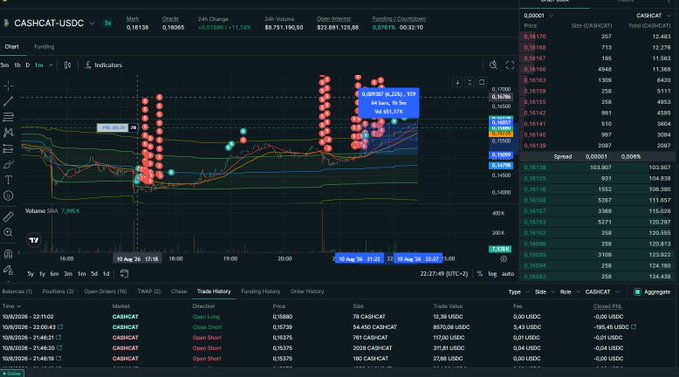The image size is (679, 377).
Task: Open the TWAP (2) tab
Action: click(149, 291)
